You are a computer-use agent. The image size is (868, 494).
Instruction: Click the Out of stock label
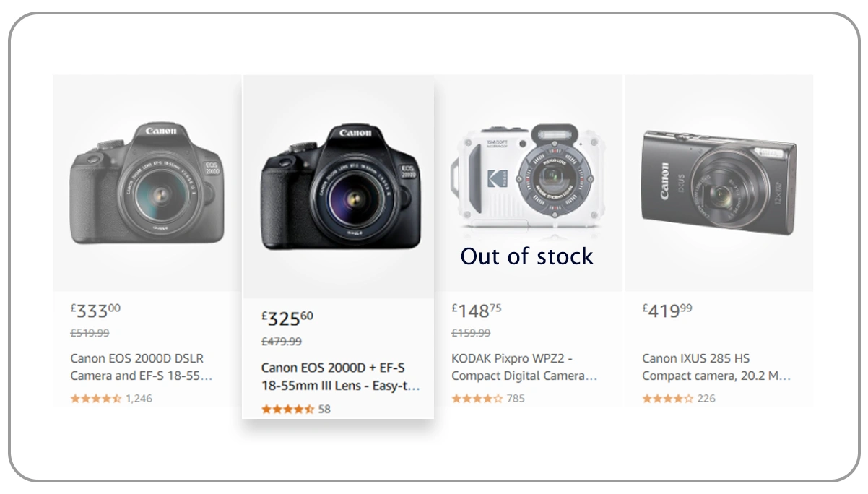(x=527, y=256)
